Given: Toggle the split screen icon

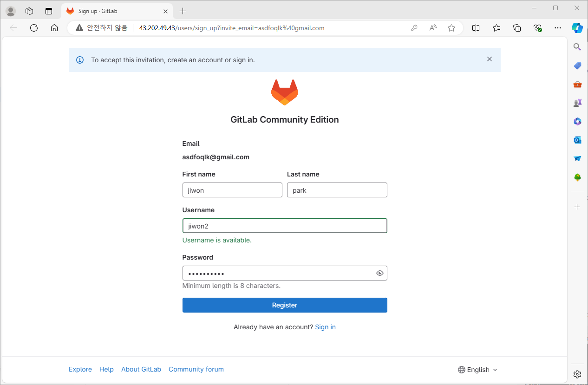Looking at the screenshot, I should pos(476,28).
